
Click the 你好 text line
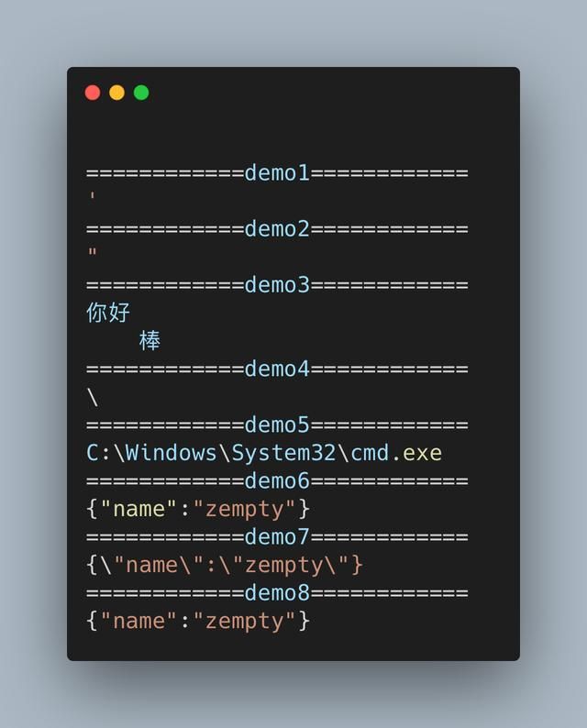tap(108, 313)
